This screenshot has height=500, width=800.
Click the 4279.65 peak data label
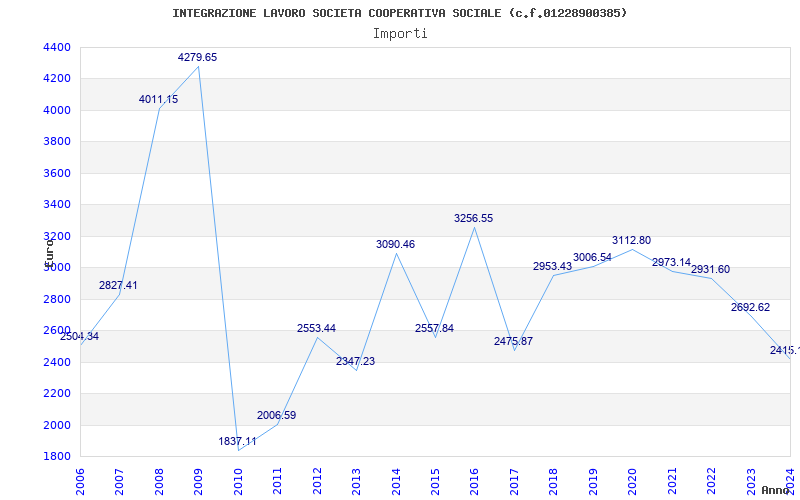tap(197, 58)
